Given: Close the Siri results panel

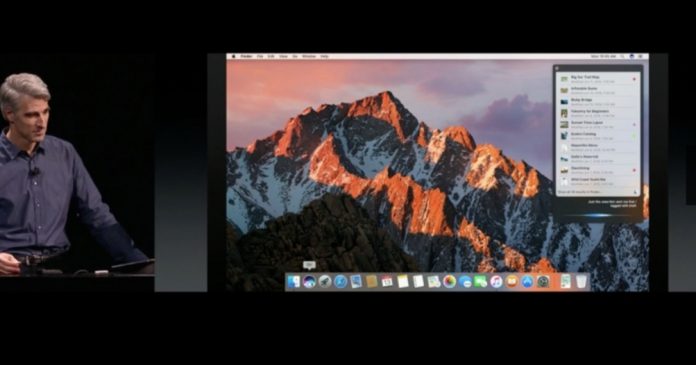Looking at the screenshot, I should 557,68.
